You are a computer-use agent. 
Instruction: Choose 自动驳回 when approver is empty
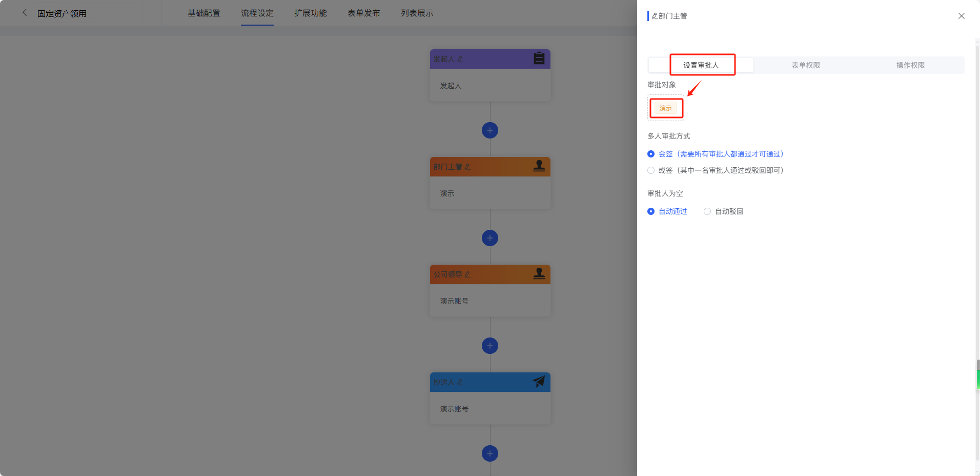point(707,211)
